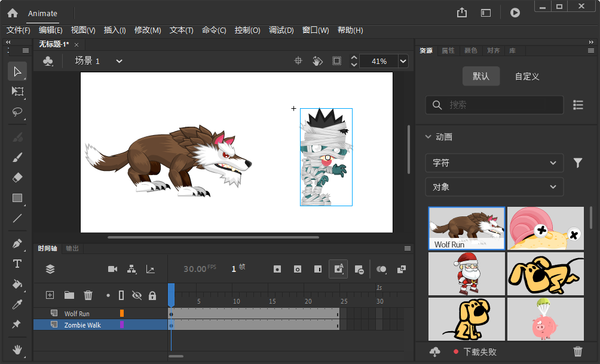Select the Selection tool
The height and width of the screenshot is (364, 600).
[17, 71]
